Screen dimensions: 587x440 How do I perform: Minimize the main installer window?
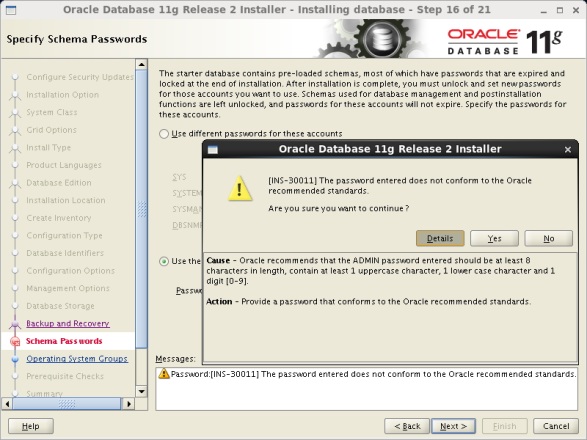[543, 11]
